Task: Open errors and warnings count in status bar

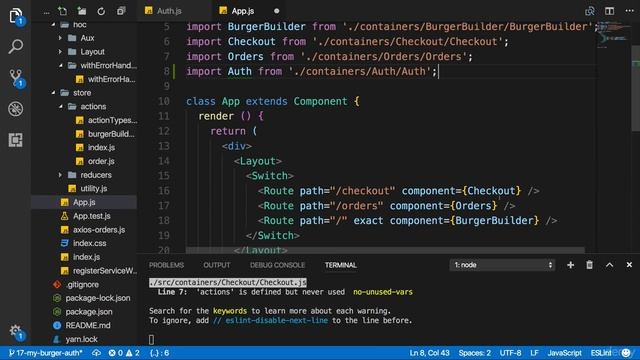Action: pyautogui.click(x=124, y=353)
